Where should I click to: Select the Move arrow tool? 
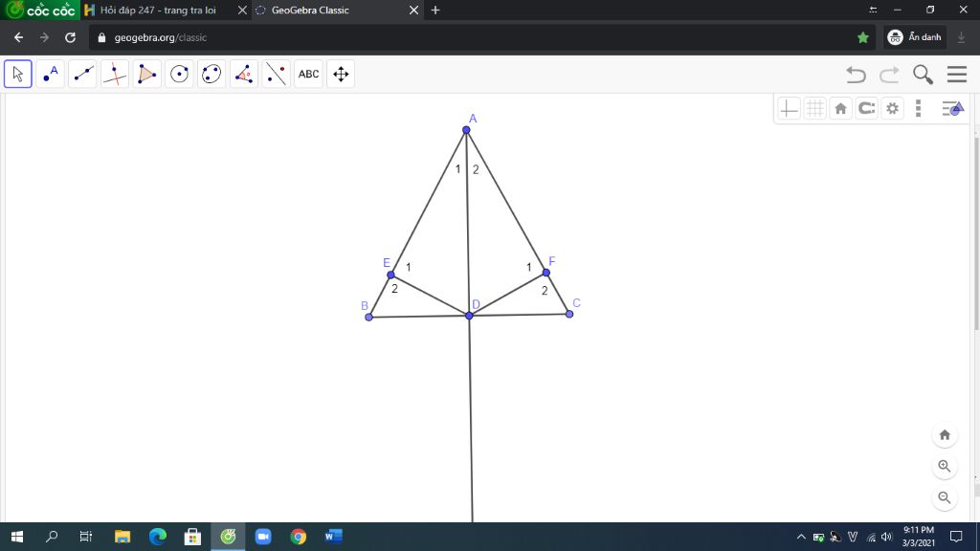tap(17, 74)
